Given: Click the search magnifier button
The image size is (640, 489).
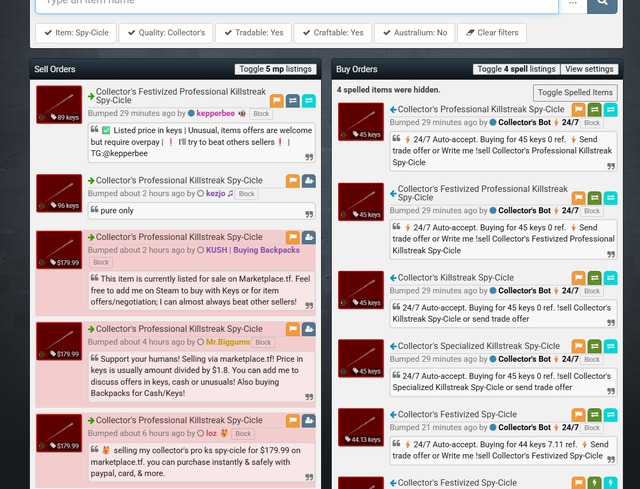Looking at the screenshot, I should point(602,4).
